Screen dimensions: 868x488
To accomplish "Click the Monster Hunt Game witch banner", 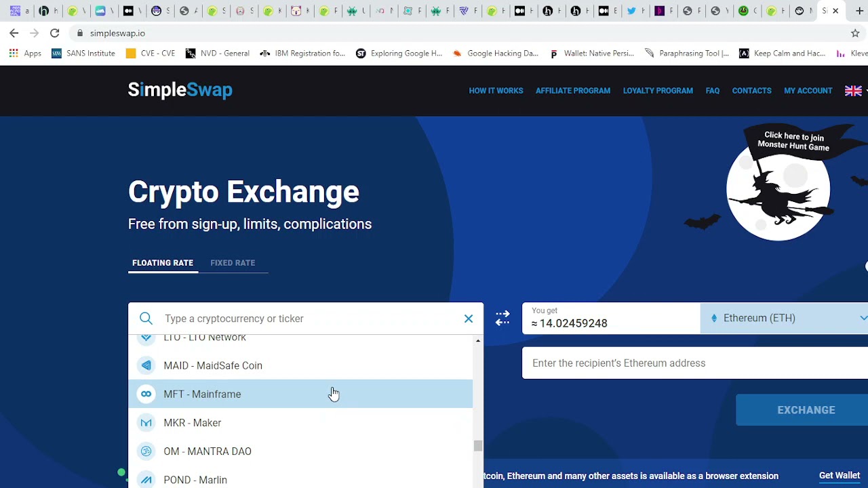I will click(778, 183).
